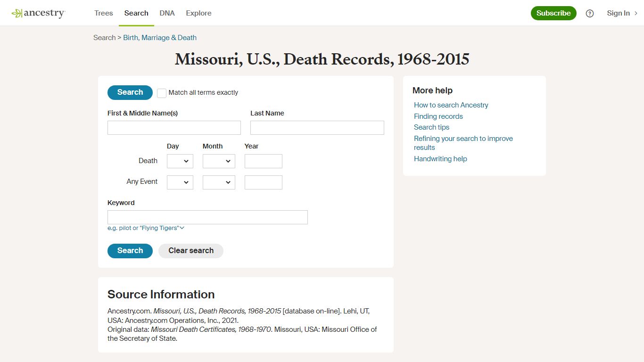Expand the keyword examples chevron
Image resolution: width=644 pixels, height=362 pixels.
(182, 228)
